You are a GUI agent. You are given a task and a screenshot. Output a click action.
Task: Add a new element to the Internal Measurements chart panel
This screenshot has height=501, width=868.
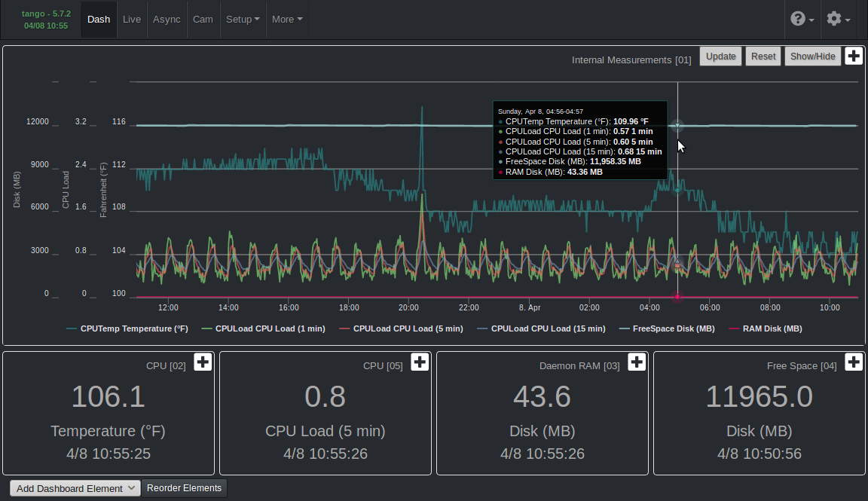click(854, 56)
